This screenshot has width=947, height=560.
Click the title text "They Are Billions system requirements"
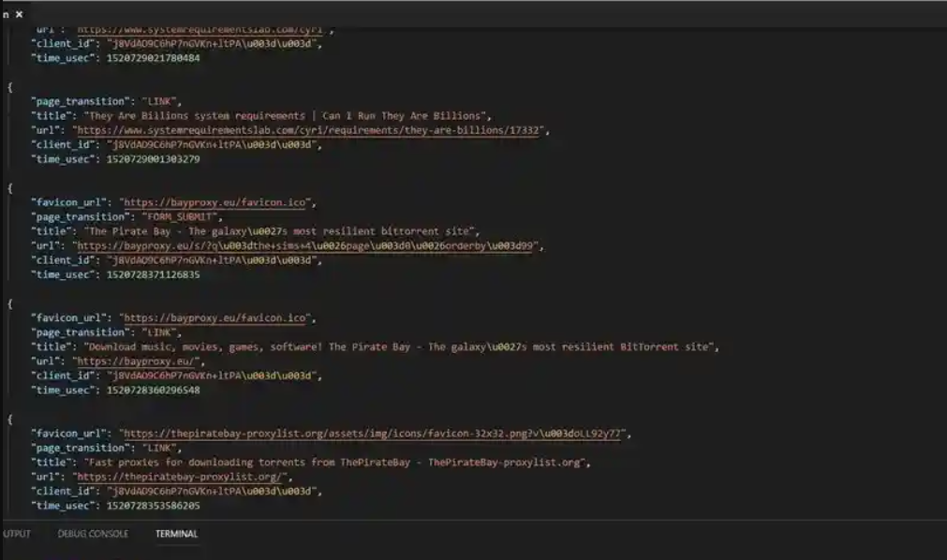[197, 116]
